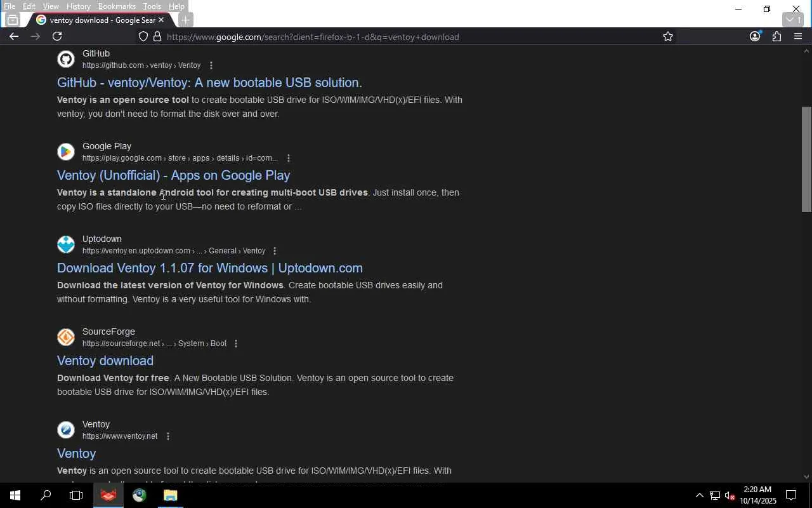Click the shield tracking protection icon

click(x=143, y=37)
